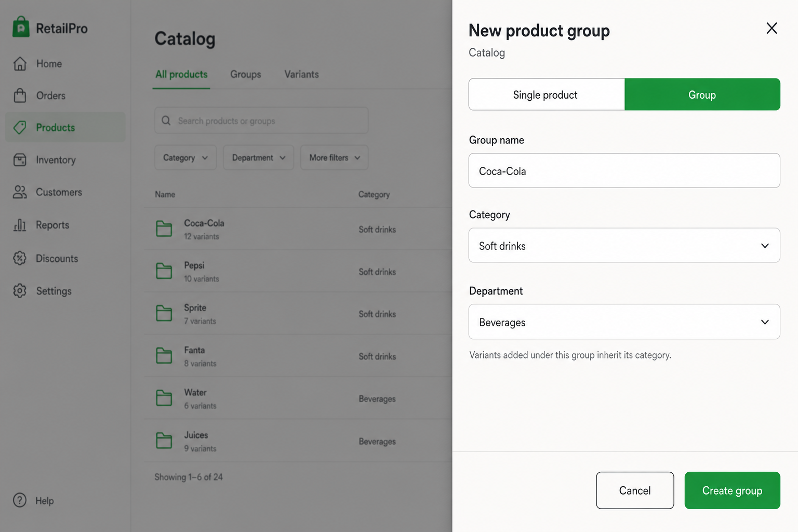The height and width of the screenshot is (532, 798).
Task: Click the search magnifier icon
Action: [x=166, y=121]
